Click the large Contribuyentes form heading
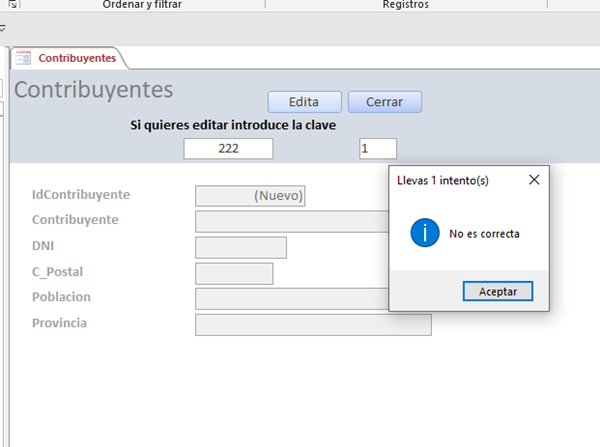The width and height of the screenshot is (600, 447). tap(93, 90)
